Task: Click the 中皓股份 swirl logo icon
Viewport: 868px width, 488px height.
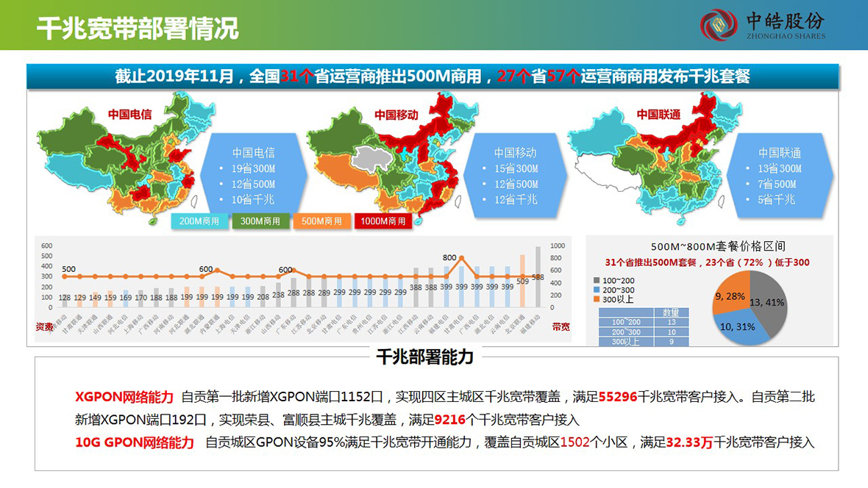Action: tap(719, 24)
